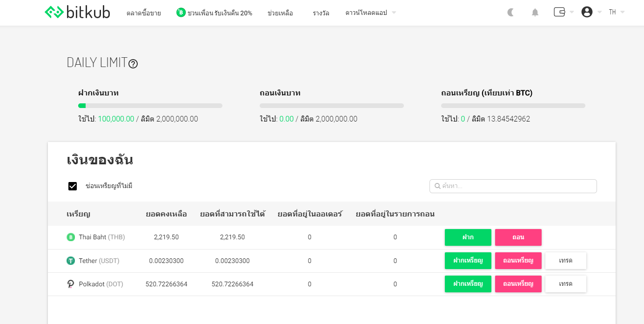Click the ถอนเงินบาท progress bar
The image size is (644, 324).
332,106
